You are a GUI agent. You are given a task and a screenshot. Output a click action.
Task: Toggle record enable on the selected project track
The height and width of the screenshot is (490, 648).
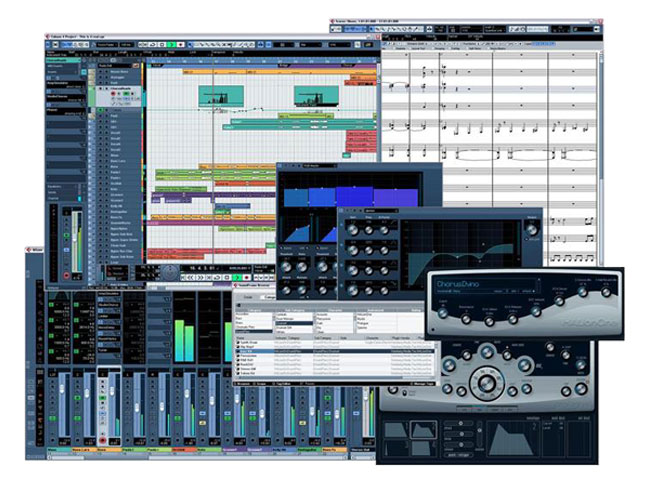(x=113, y=93)
